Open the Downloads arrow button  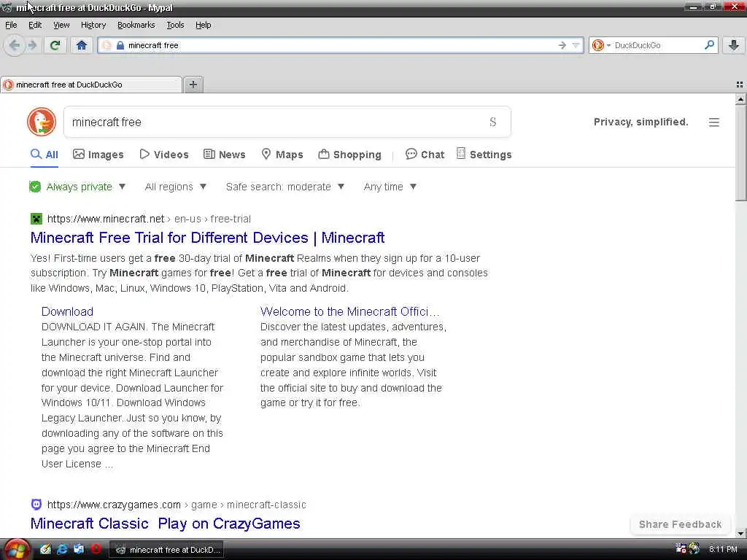pos(734,45)
